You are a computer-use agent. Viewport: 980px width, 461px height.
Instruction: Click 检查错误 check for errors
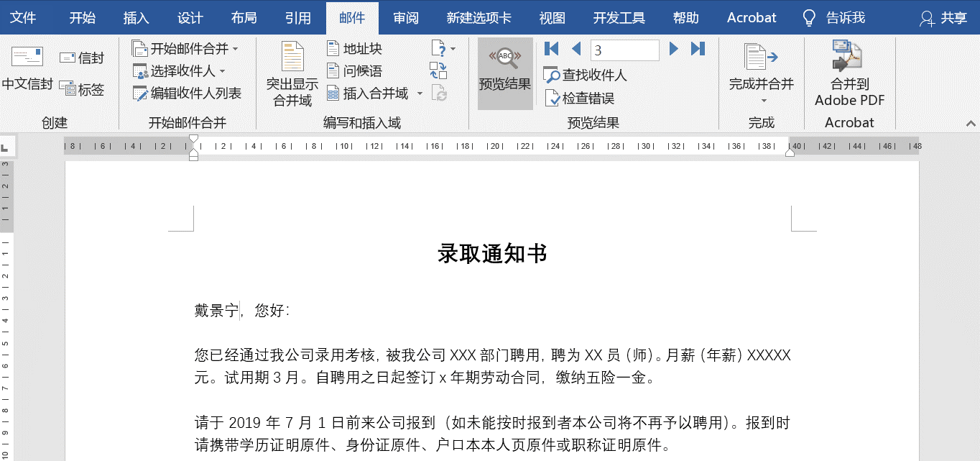click(x=579, y=99)
